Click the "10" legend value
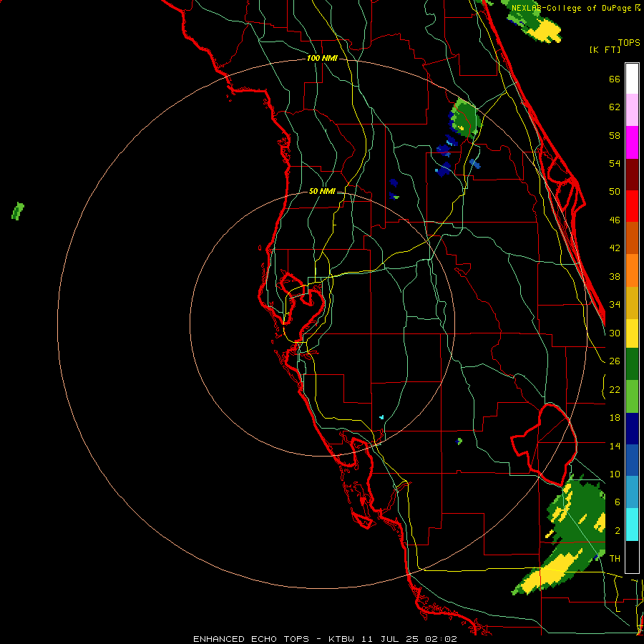This screenshot has height=644, width=644. coord(615,474)
